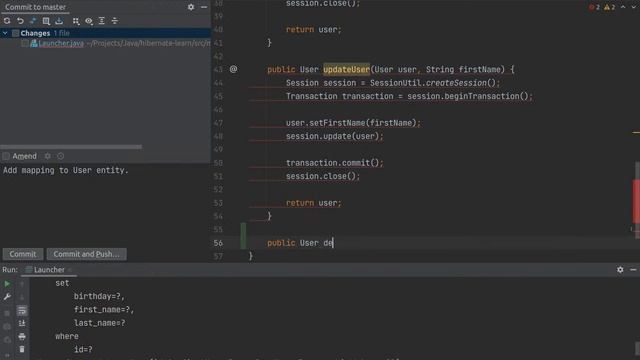The image size is (640, 360).
Task: Click the commit message text field
Action: coord(105,204)
